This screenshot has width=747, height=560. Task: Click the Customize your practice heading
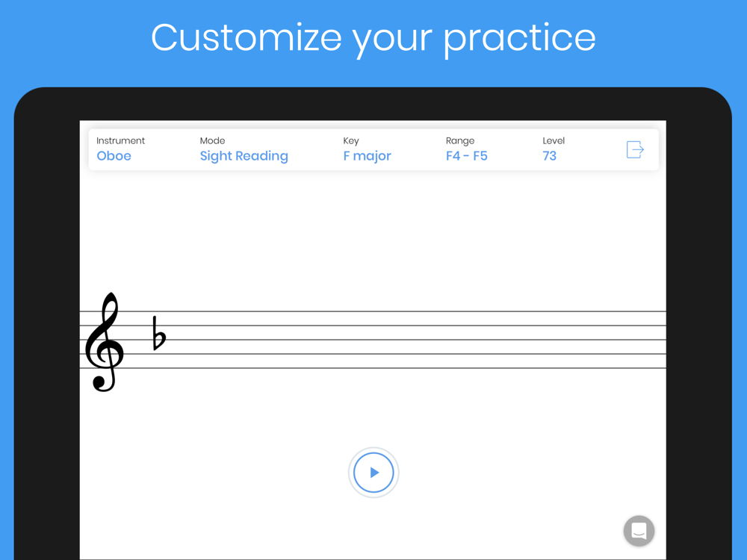point(373,39)
